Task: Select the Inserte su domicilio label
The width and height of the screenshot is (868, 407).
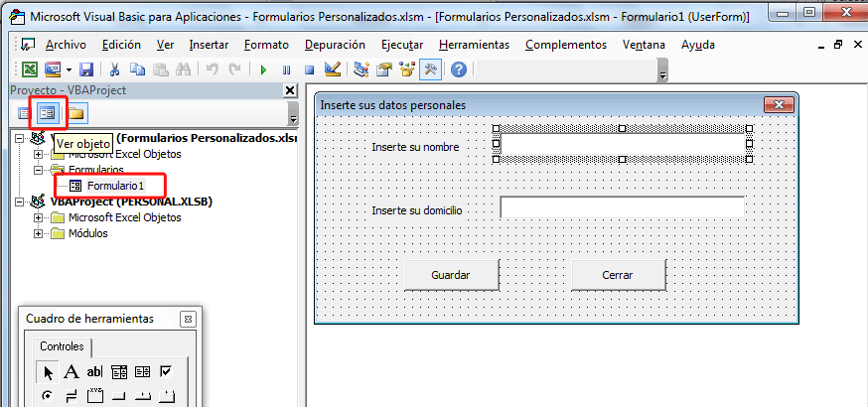Action: click(417, 210)
